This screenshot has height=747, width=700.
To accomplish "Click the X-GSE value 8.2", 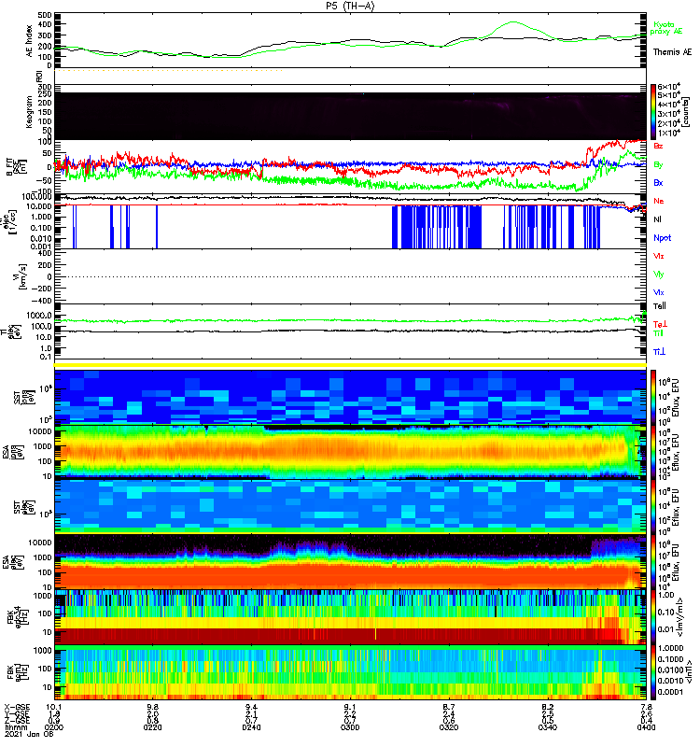I will (548, 707).
